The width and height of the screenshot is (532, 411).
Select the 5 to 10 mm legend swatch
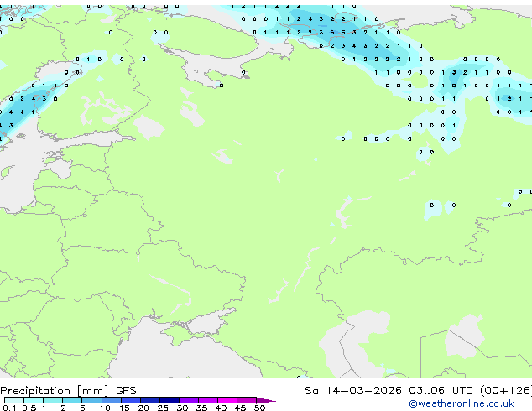pyautogui.click(x=91, y=400)
